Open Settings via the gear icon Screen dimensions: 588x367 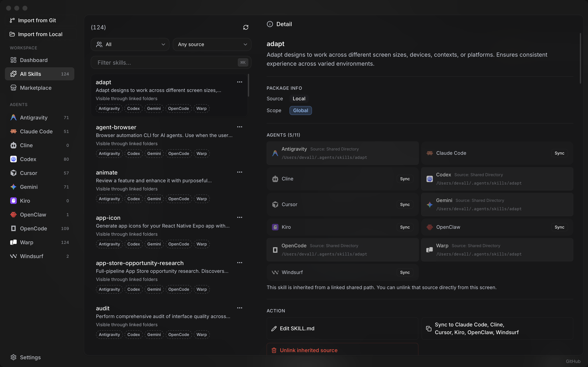tap(13, 357)
